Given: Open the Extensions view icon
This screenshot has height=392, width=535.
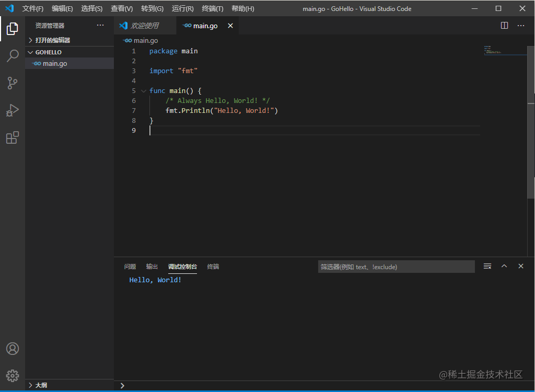Looking at the screenshot, I should click(x=13, y=137).
